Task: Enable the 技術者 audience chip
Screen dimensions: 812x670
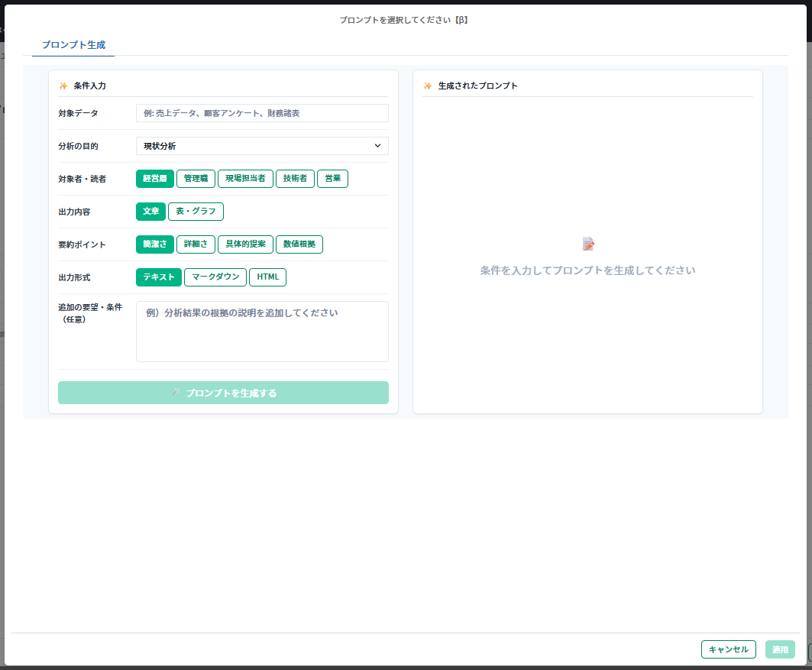Action: pyautogui.click(x=295, y=179)
